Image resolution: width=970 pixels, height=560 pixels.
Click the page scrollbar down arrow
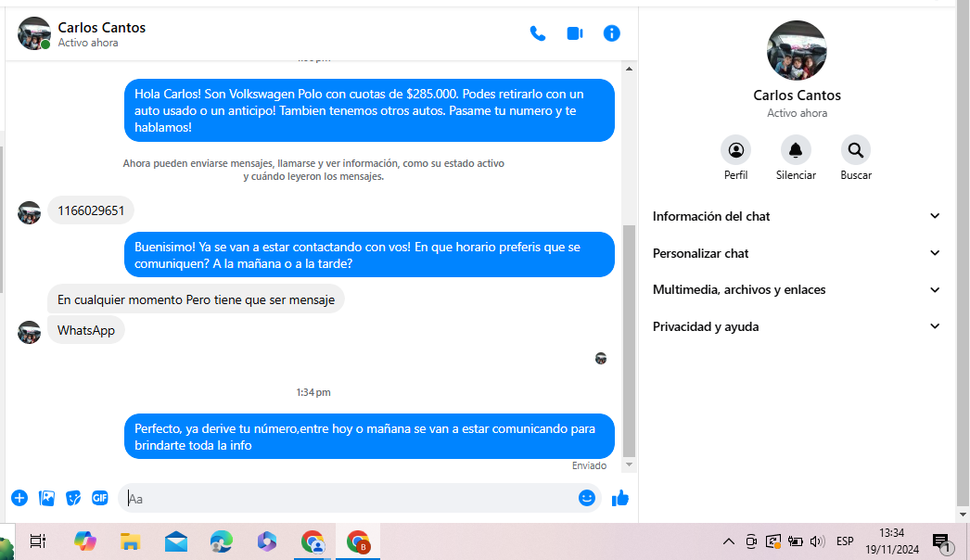[963, 515]
